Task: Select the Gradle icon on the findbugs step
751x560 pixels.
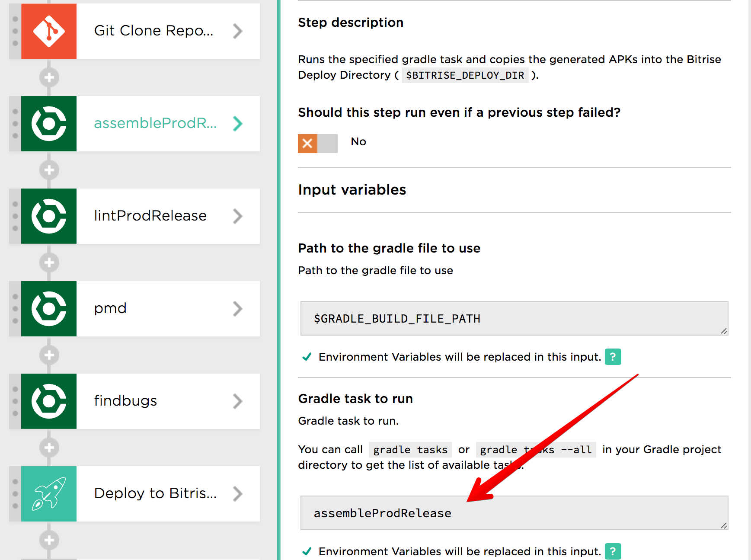Action: pos(48,401)
